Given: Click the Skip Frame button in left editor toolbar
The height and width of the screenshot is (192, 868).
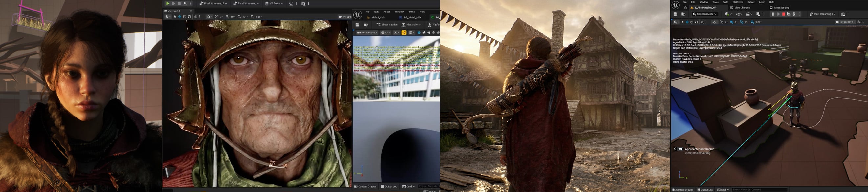Looking at the screenshot, I should 173,3.
